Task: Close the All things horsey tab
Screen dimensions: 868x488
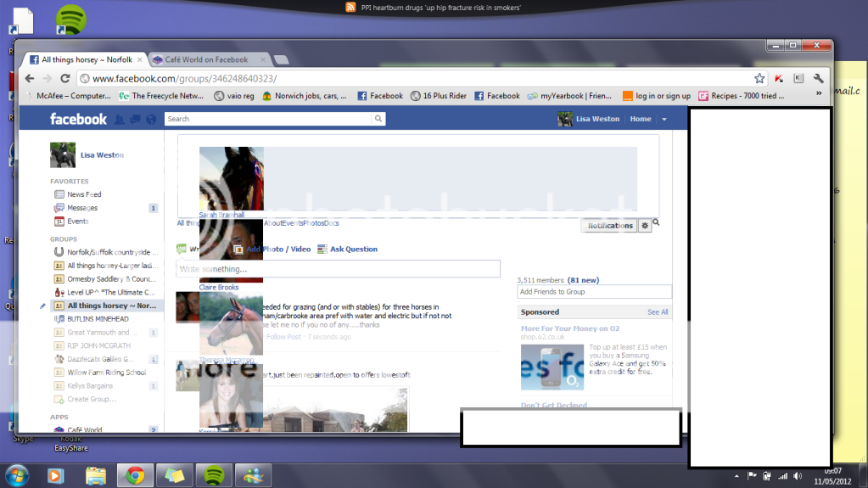Action: 139,59
